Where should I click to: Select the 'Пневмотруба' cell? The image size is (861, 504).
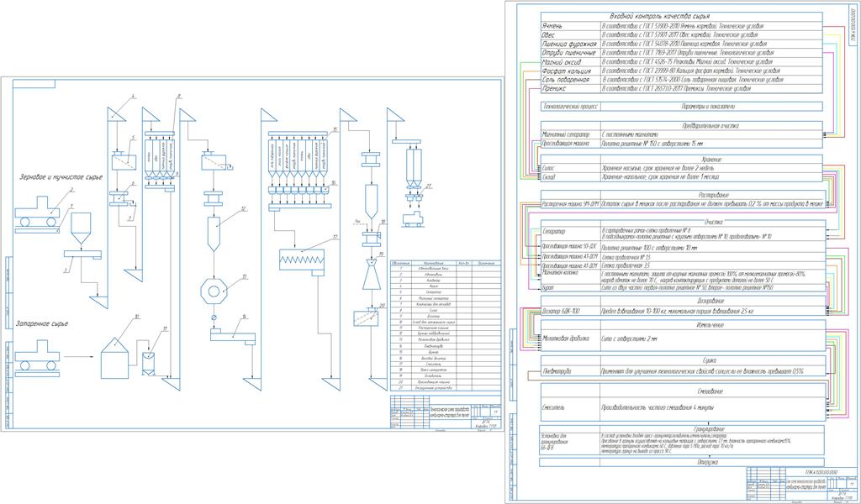pos(571,371)
